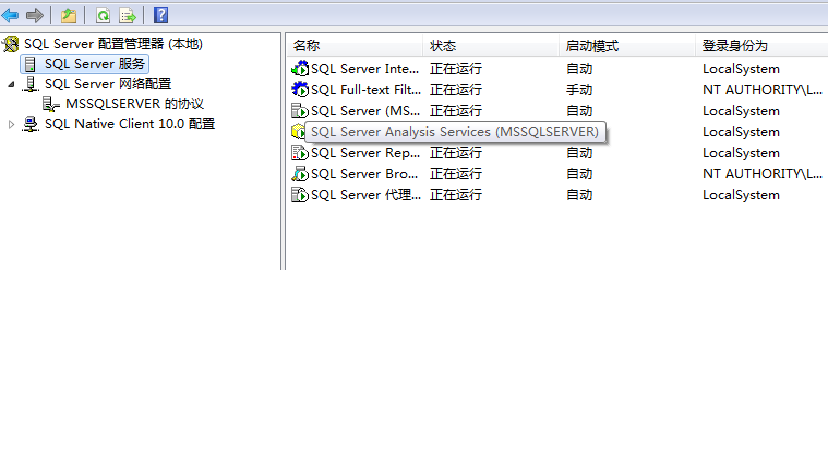Click LocalSystem login of SQL Server 代理...

coord(741,195)
